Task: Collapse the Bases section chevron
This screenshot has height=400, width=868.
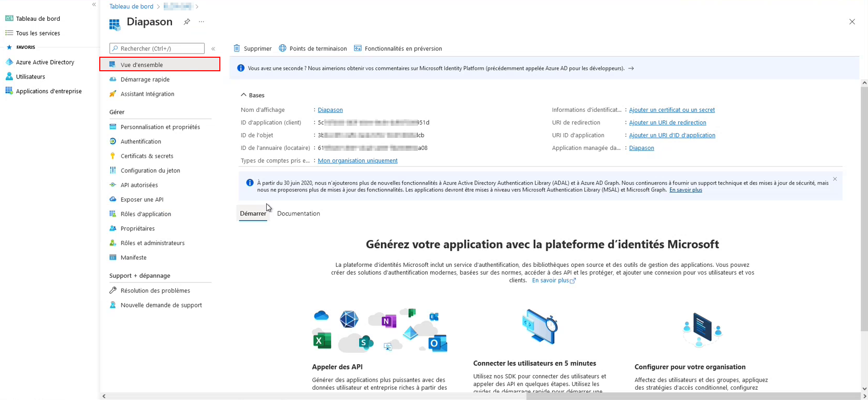Action: click(244, 95)
